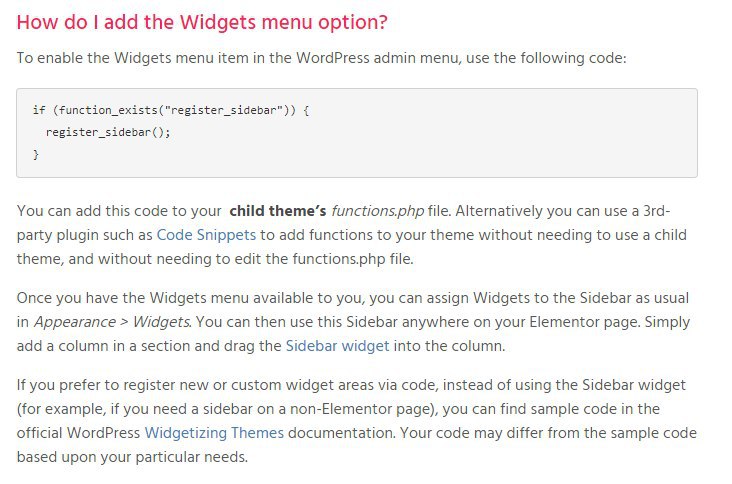The width and height of the screenshot is (732, 484).
Task: Click the word 'WordPress' in the intro sentence
Action: pyautogui.click(x=333, y=58)
